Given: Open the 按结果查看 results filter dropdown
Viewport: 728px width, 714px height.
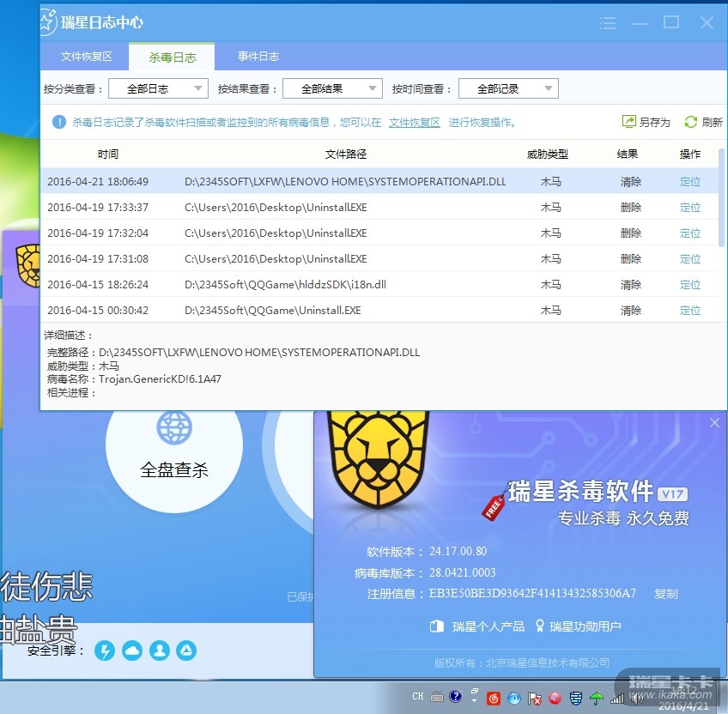Looking at the screenshot, I should [331, 88].
